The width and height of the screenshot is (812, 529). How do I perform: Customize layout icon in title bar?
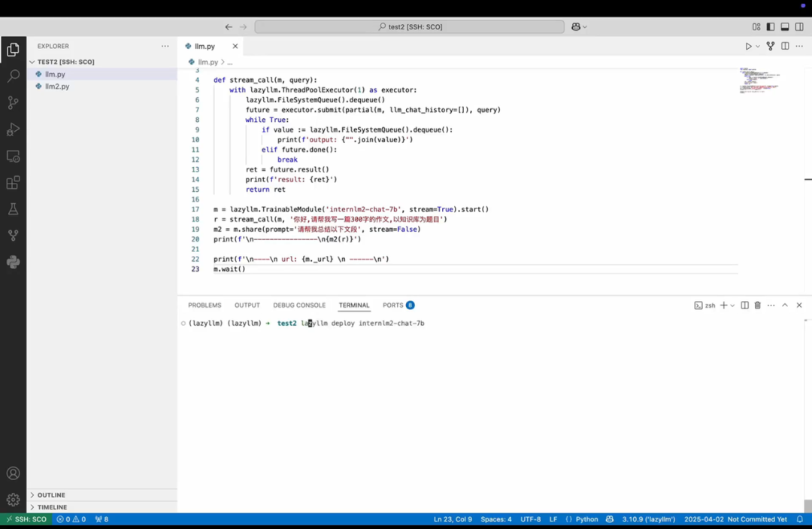(x=756, y=27)
